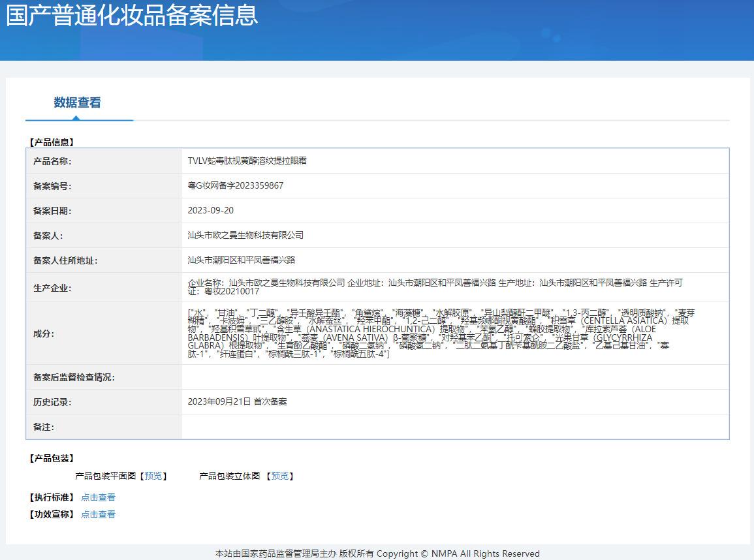Click the 备案人 company name value
This screenshot has width=754, height=560.
(x=245, y=235)
